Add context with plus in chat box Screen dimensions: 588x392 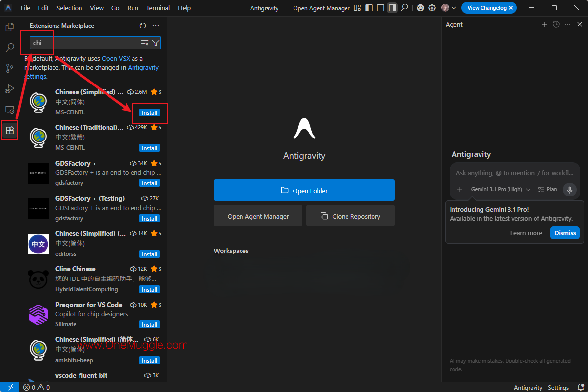460,189
